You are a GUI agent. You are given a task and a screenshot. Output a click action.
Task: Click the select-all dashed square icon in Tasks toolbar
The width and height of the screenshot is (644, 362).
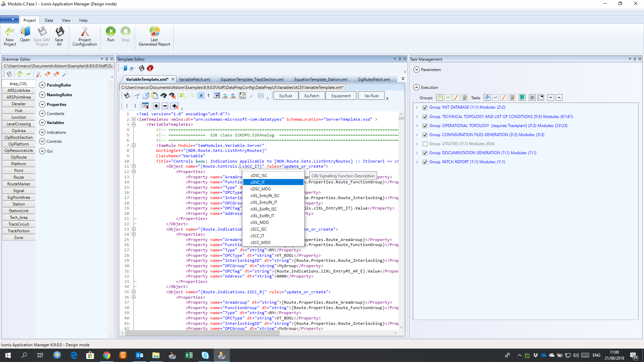point(532,98)
